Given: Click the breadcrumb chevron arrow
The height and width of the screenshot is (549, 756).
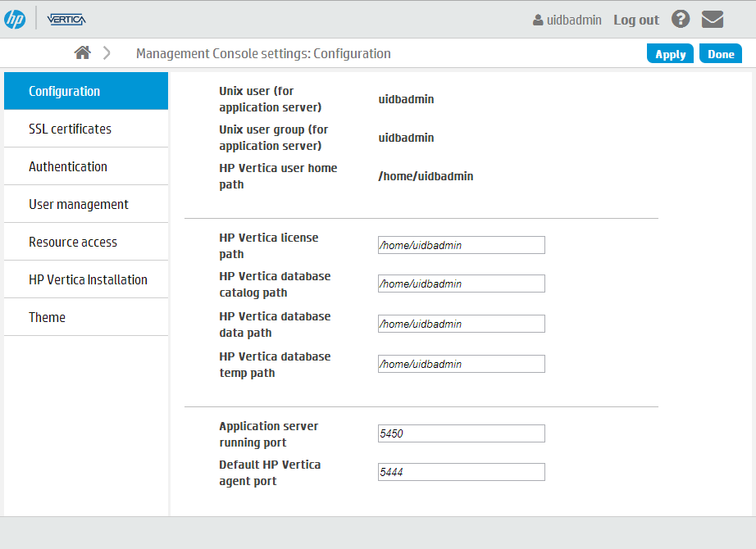Looking at the screenshot, I should pyautogui.click(x=107, y=53).
